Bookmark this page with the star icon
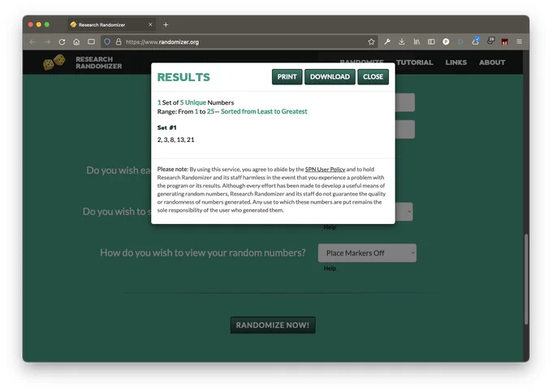The width and height of the screenshot is (552, 392). click(x=371, y=41)
